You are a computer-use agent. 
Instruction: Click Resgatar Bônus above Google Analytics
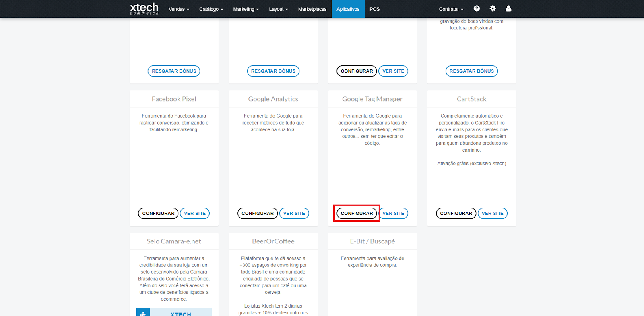273,71
